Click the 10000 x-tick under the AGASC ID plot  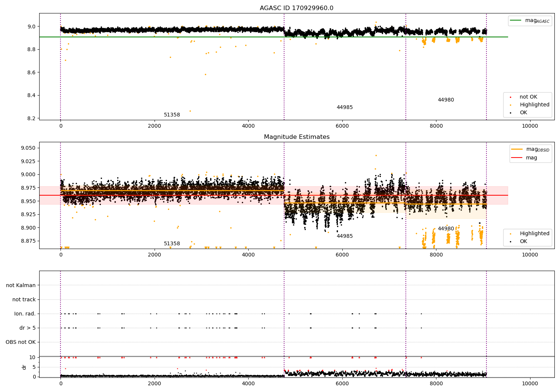click(530, 126)
